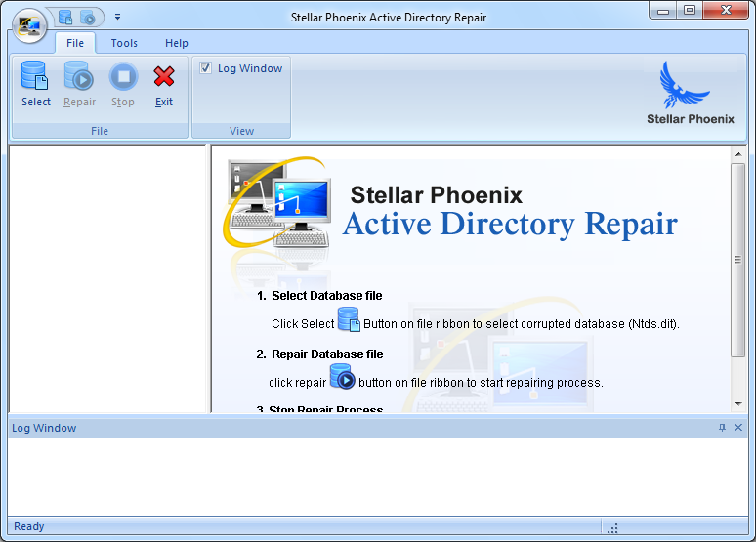The image size is (756, 542).
Task: Click the Stop ribbon icon
Action: pos(123,76)
